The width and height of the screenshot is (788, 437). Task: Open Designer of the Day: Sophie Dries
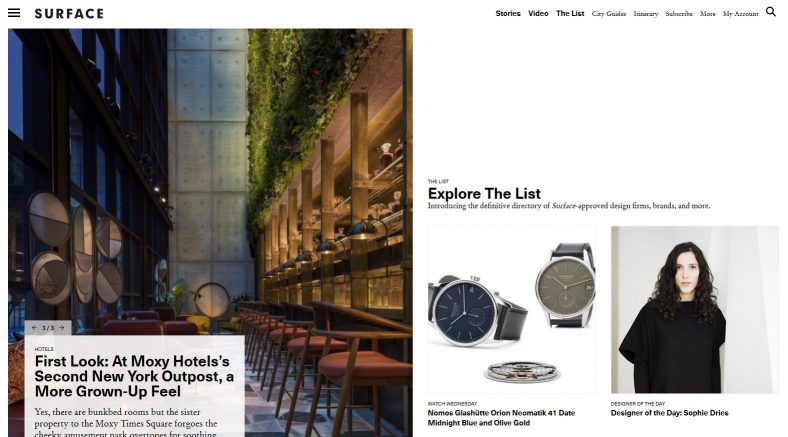tap(669, 413)
